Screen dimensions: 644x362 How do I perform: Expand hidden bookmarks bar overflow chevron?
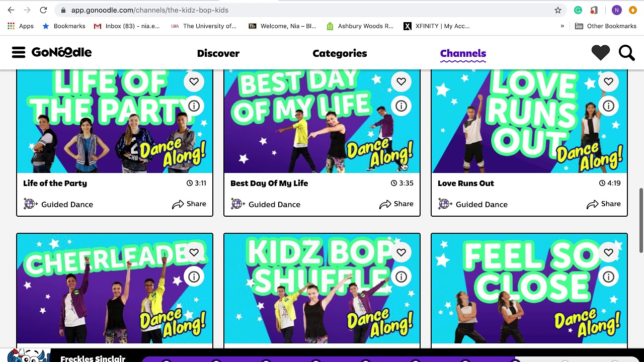pos(562,26)
